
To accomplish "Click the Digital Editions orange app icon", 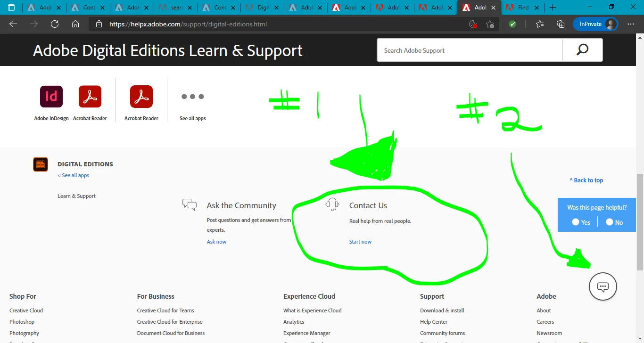I will click(41, 164).
